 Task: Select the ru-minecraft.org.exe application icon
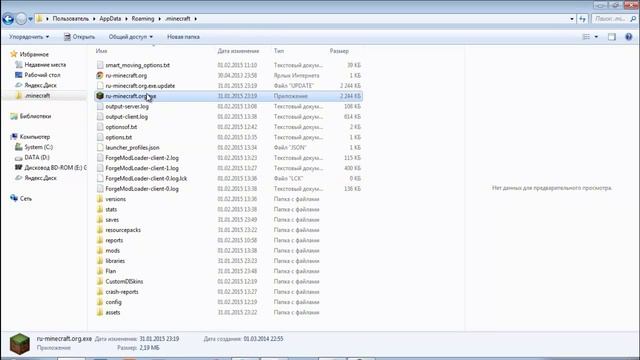click(100, 96)
